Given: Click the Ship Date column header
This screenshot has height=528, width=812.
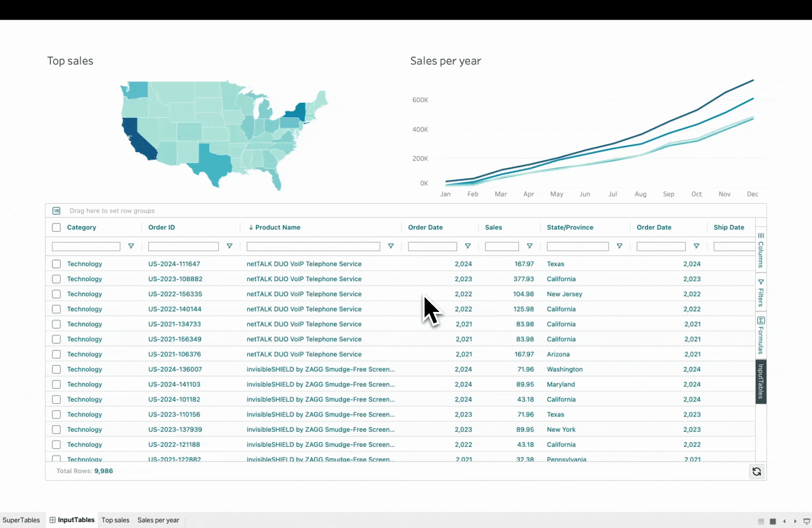Looking at the screenshot, I should pyautogui.click(x=728, y=227).
